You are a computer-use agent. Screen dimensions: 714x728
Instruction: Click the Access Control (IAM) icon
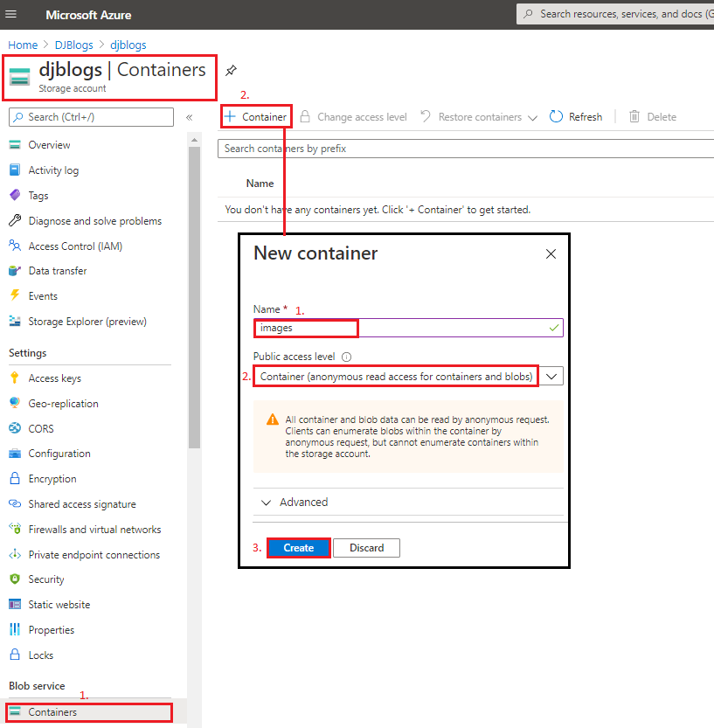tap(15, 246)
